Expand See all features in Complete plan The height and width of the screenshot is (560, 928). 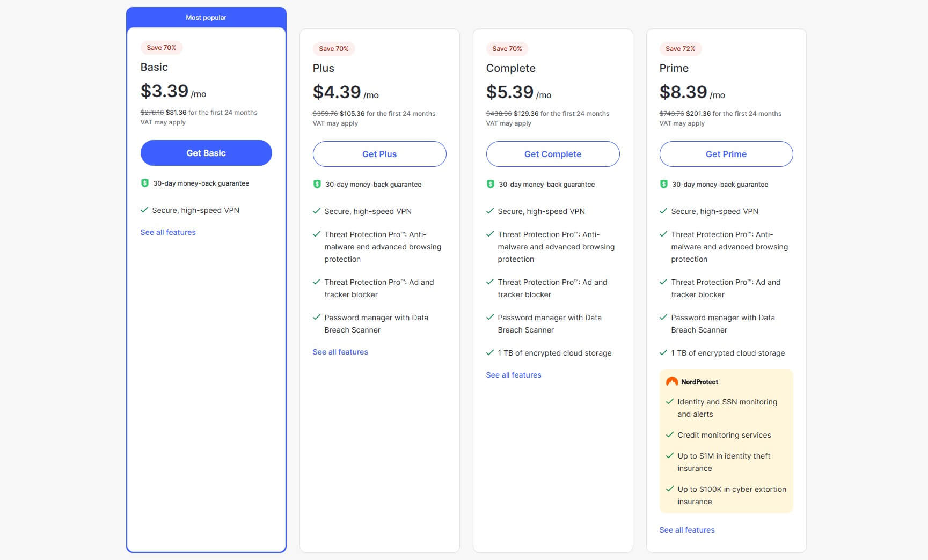coord(514,375)
